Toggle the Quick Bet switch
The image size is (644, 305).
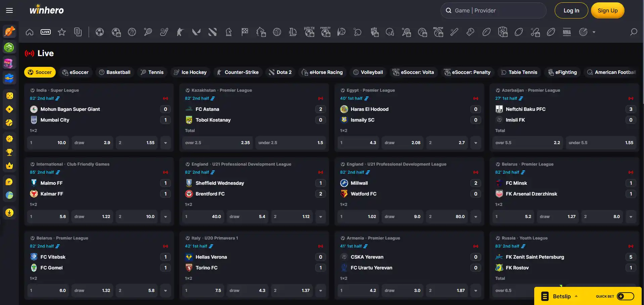pos(626,296)
